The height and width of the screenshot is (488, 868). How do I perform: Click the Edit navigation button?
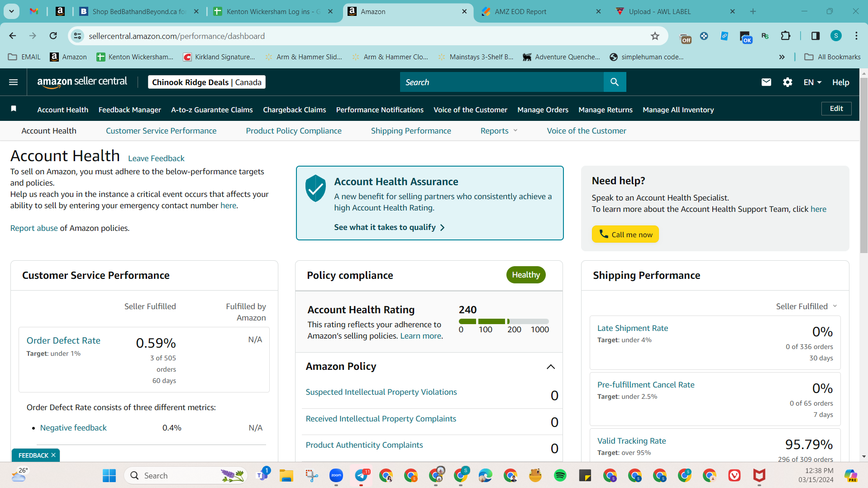coord(836,109)
